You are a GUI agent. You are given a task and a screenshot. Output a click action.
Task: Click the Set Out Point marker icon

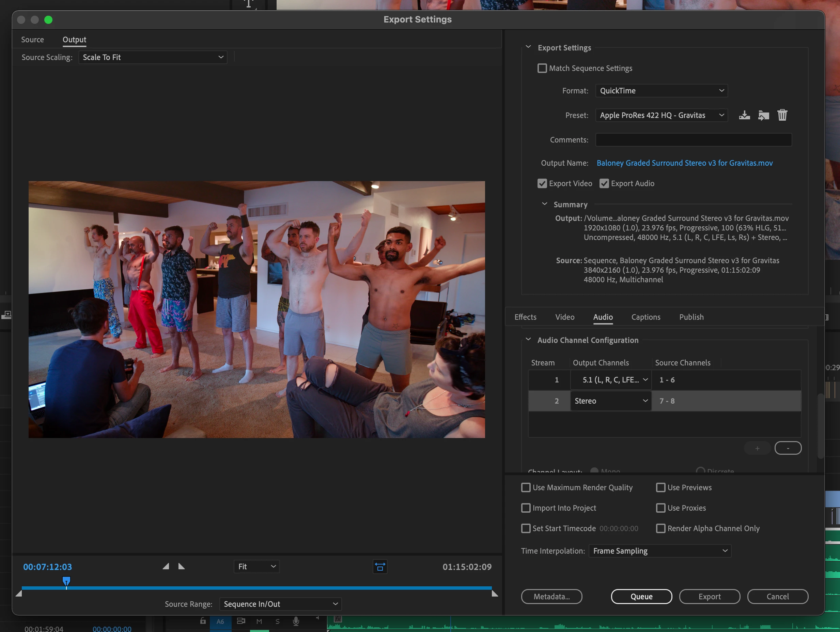tap(182, 566)
